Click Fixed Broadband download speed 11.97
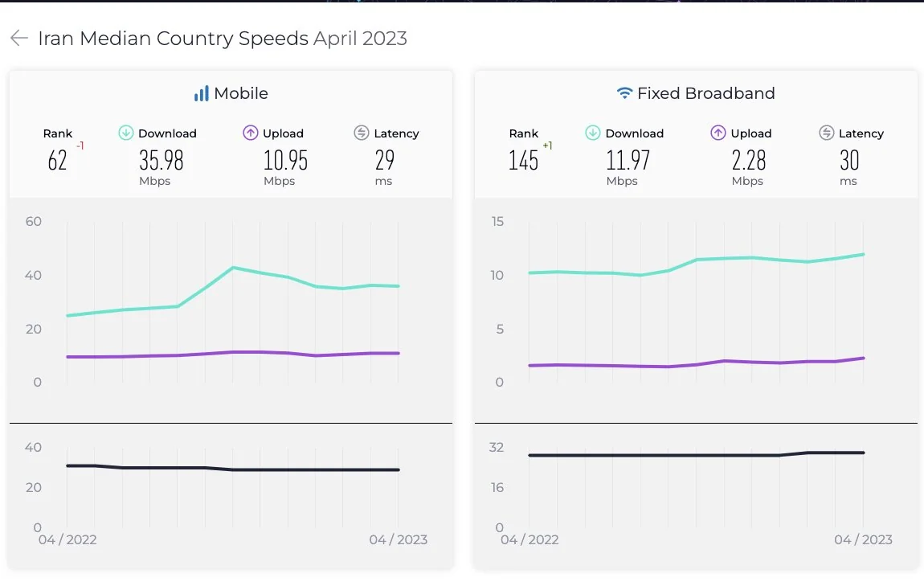 (628, 161)
